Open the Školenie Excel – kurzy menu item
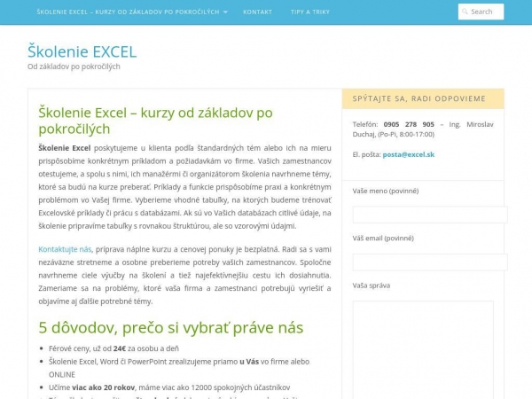This screenshot has height=399, width=532. click(x=128, y=12)
